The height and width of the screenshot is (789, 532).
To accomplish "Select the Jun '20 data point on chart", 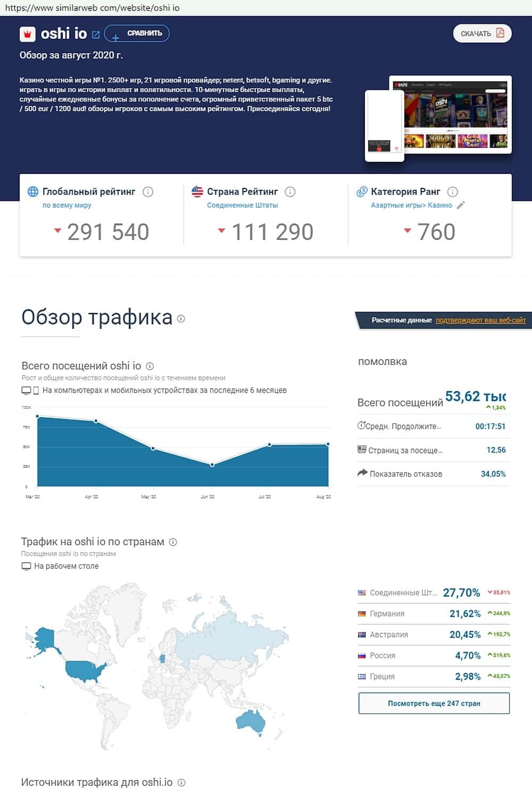I will [212, 464].
